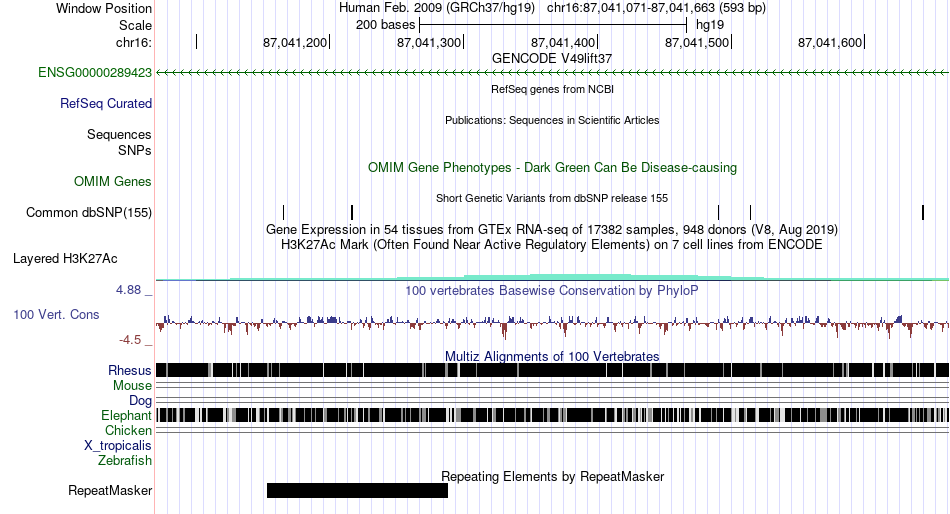Click the 100 Vert. Cons label
The height and width of the screenshot is (514, 950).
pyautogui.click(x=56, y=315)
